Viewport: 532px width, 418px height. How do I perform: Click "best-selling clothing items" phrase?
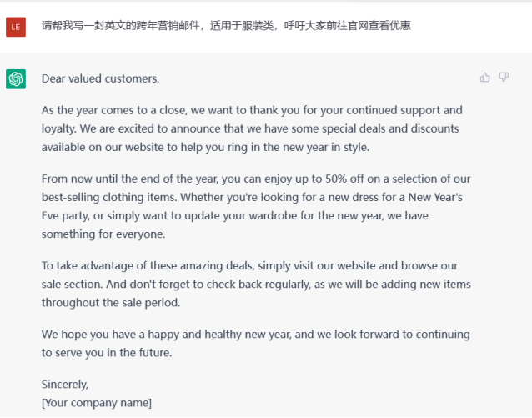tap(108, 197)
